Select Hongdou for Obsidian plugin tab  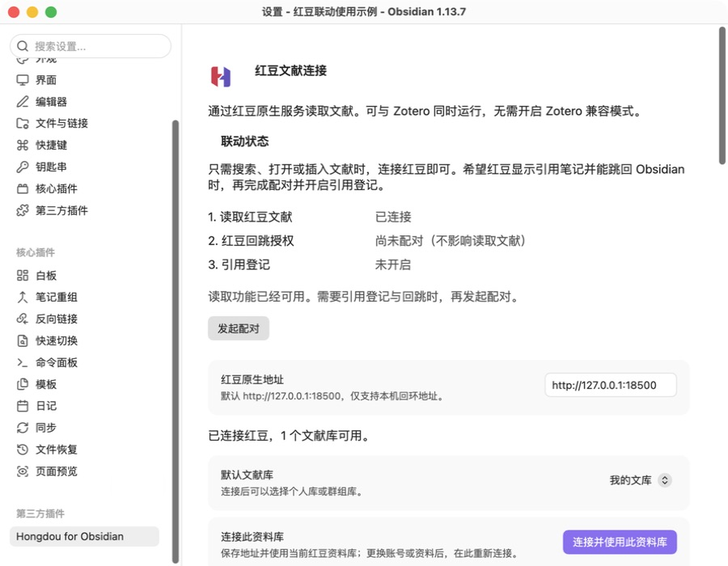tap(84, 536)
